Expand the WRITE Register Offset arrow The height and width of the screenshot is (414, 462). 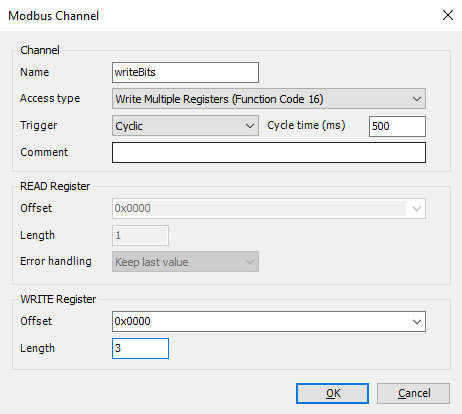click(417, 322)
